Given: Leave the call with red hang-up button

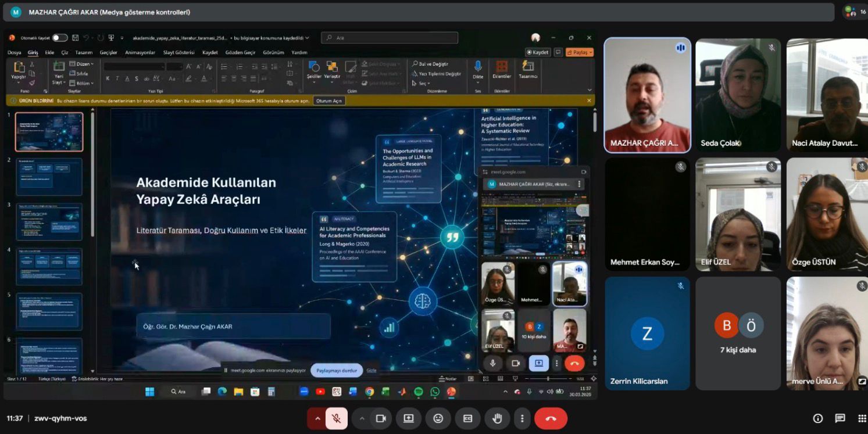Looking at the screenshot, I should tap(551, 418).
